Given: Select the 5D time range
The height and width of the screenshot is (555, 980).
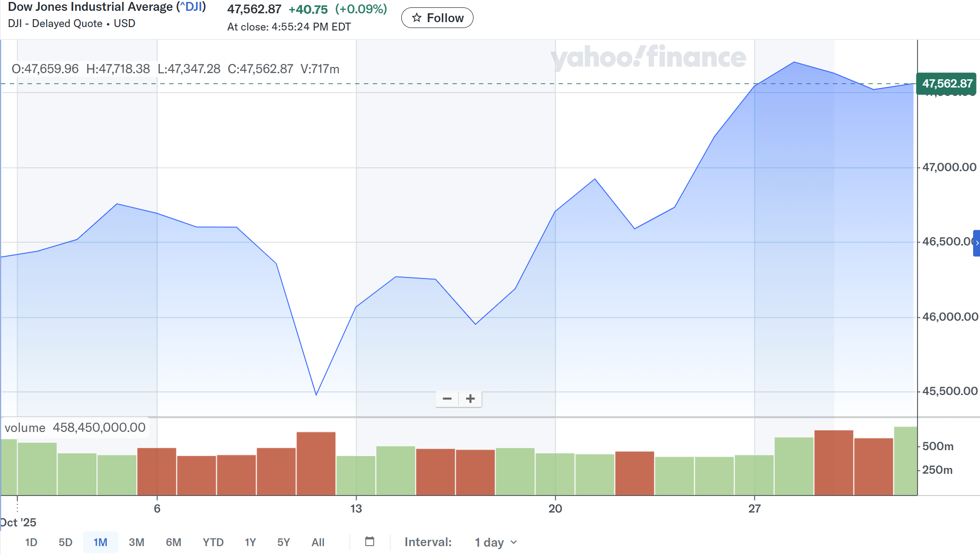Looking at the screenshot, I should (65, 542).
